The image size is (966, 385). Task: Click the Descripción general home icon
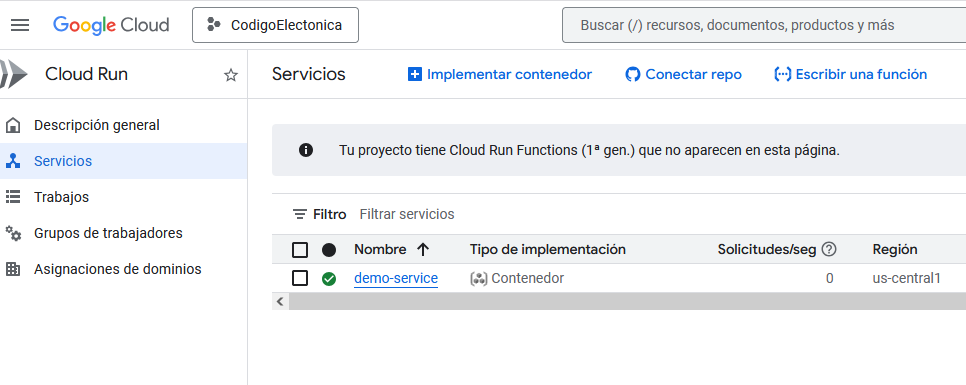pos(12,125)
